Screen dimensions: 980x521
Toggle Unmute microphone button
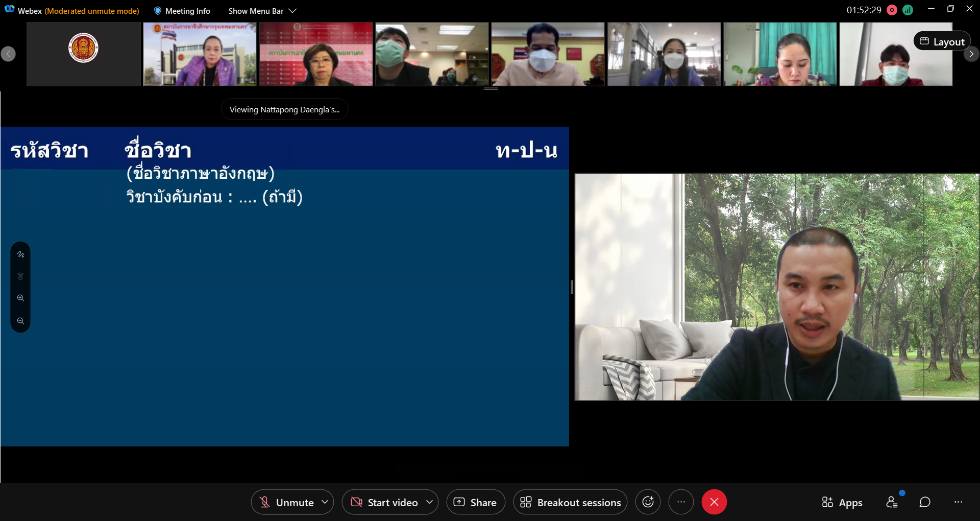click(x=286, y=502)
